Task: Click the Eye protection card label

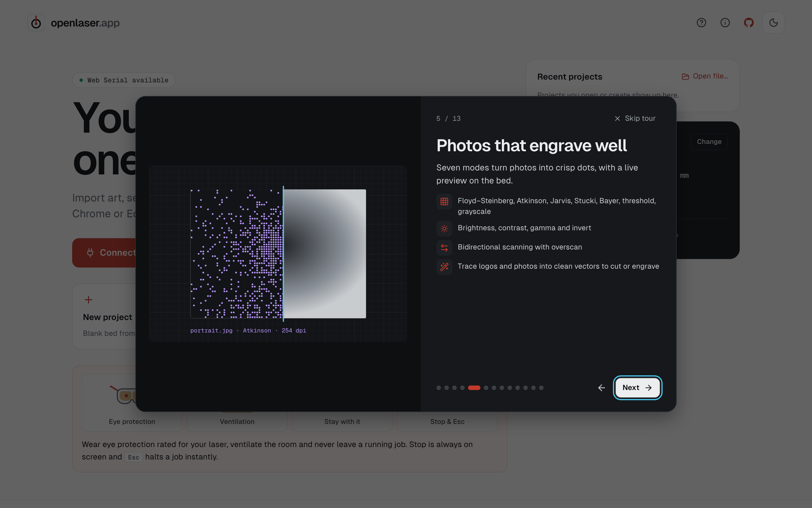Action: click(132, 422)
